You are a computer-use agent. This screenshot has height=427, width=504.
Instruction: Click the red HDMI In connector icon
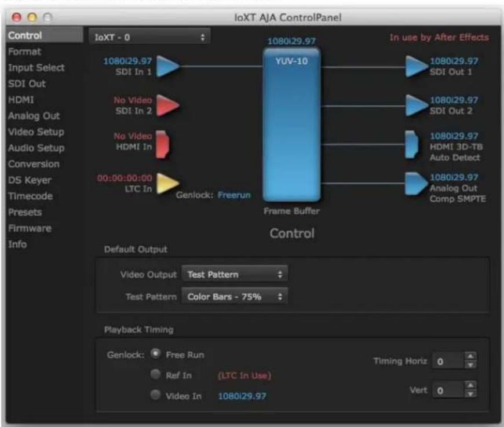163,144
